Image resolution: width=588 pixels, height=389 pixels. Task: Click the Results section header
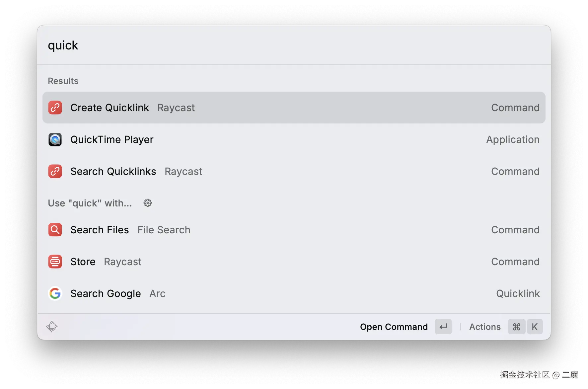click(x=63, y=81)
